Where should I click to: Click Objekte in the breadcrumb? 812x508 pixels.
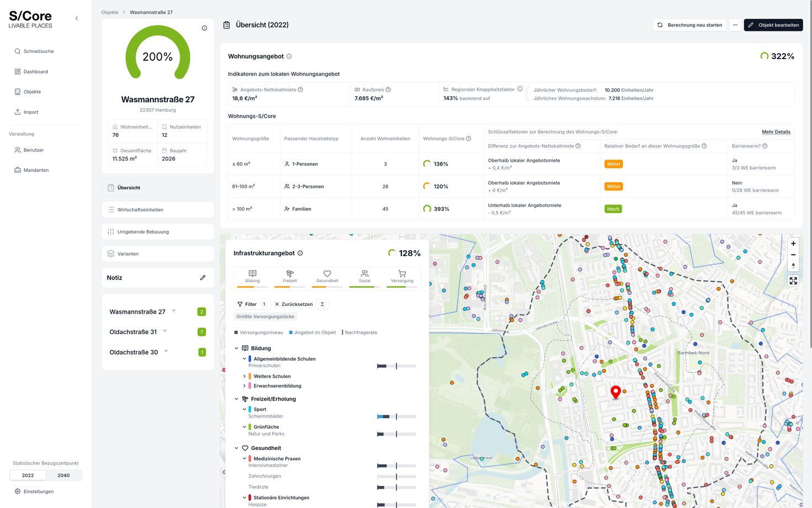click(x=110, y=12)
